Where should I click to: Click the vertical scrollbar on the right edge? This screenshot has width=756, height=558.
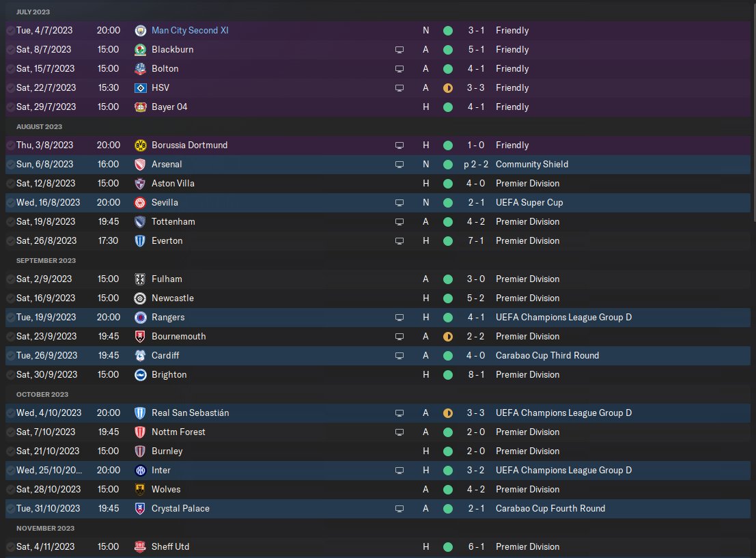point(753,116)
